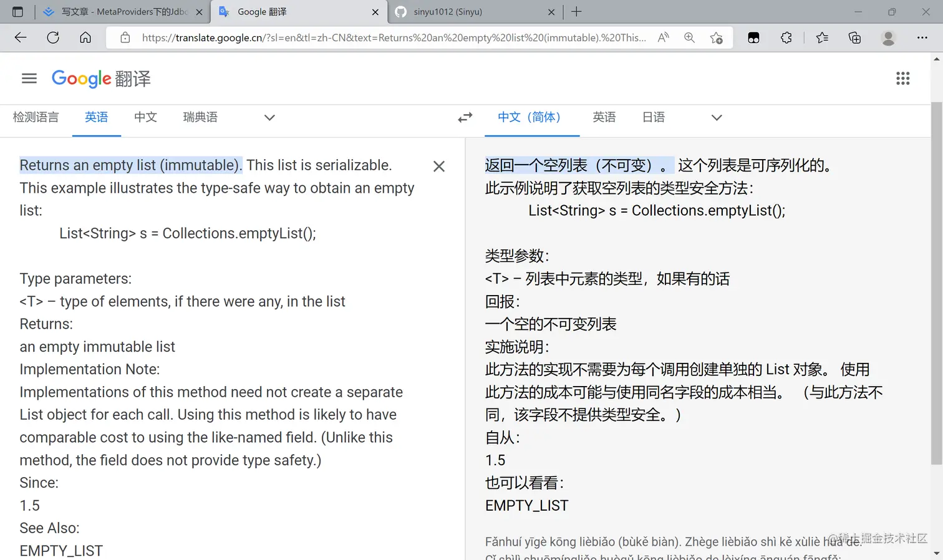This screenshot has height=560, width=943.
Task: Open browser Settings and more menu
Action: [x=922, y=37]
